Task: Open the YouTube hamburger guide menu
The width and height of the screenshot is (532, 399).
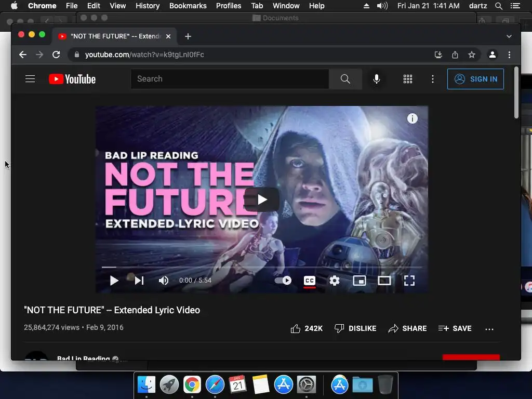Action: point(30,79)
